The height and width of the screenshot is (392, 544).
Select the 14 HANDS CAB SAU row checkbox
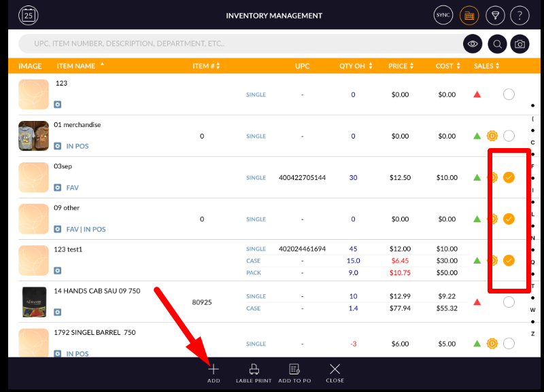[509, 302]
